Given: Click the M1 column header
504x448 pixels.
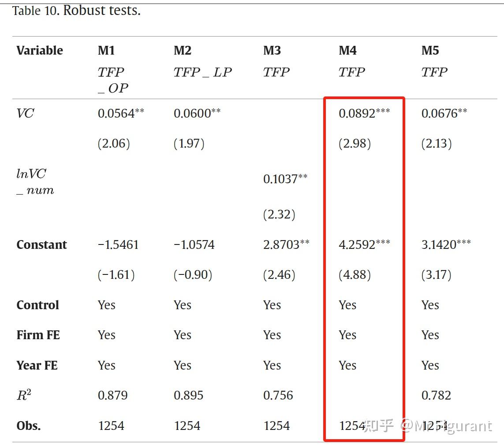Looking at the screenshot, I should tap(106, 50).
